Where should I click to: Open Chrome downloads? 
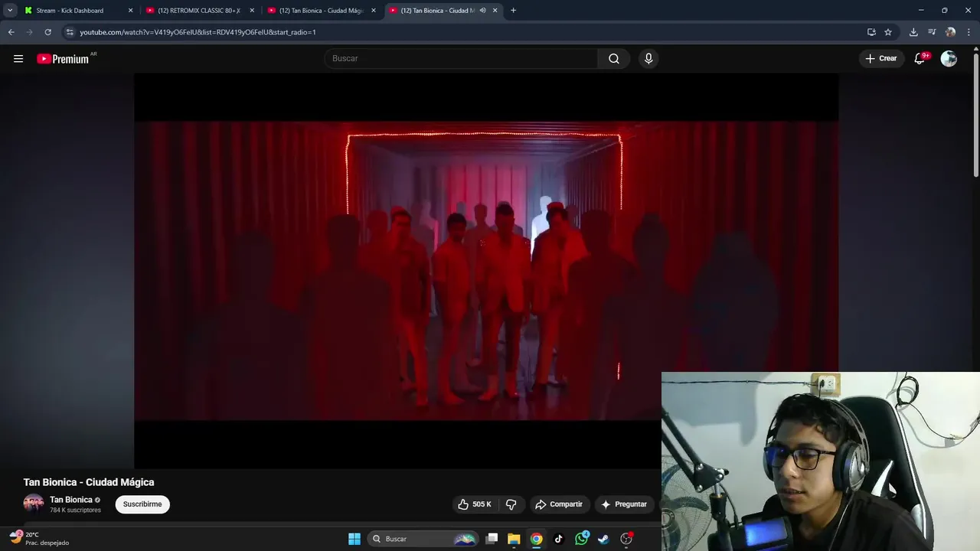click(913, 32)
